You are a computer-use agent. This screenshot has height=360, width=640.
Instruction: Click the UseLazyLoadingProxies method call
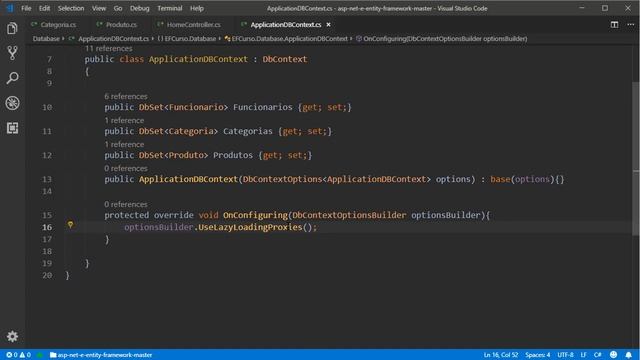point(250,227)
